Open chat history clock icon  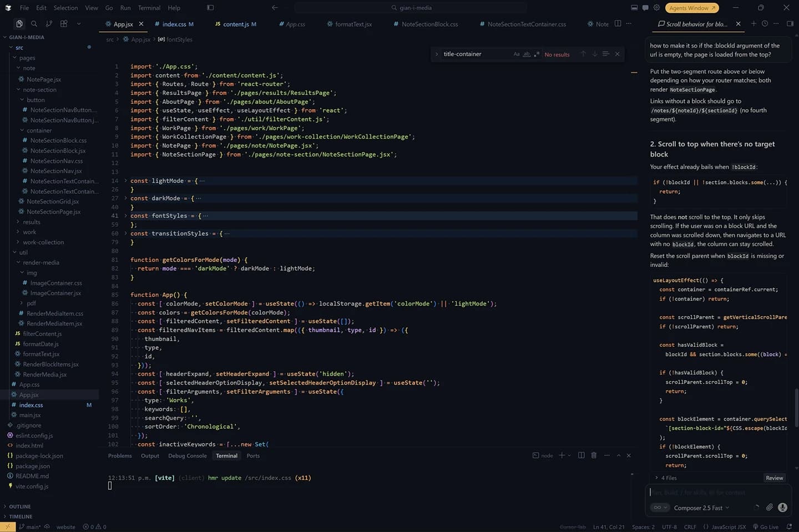(x=765, y=24)
